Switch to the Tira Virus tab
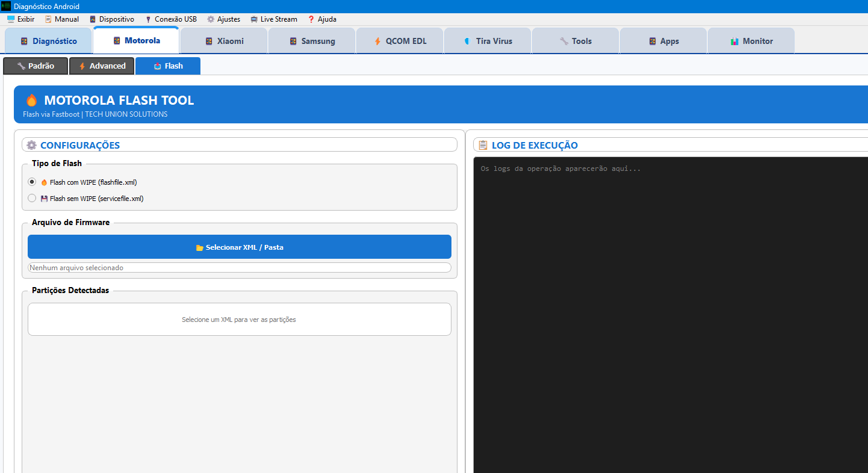 (488, 41)
